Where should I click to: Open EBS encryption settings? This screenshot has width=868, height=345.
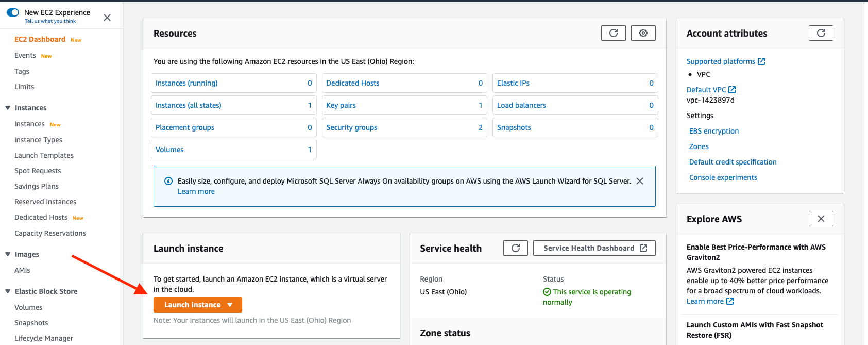(x=714, y=131)
